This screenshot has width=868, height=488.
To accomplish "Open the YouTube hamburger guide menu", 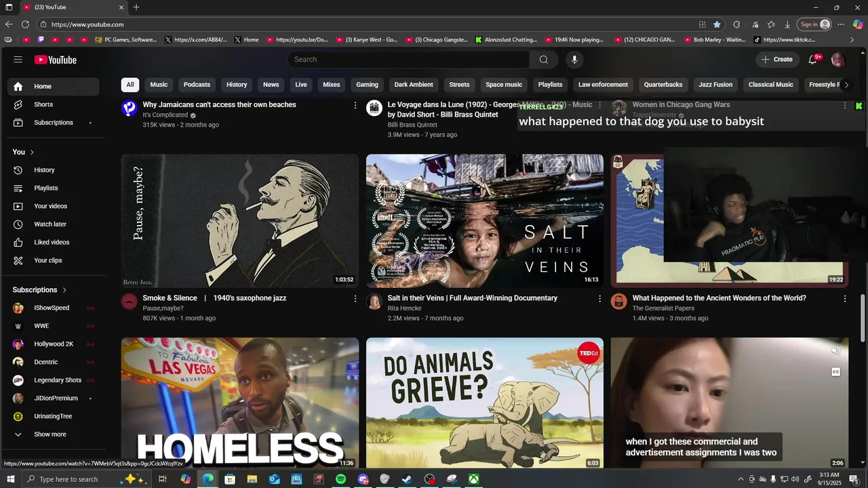I will coord(18,60).
